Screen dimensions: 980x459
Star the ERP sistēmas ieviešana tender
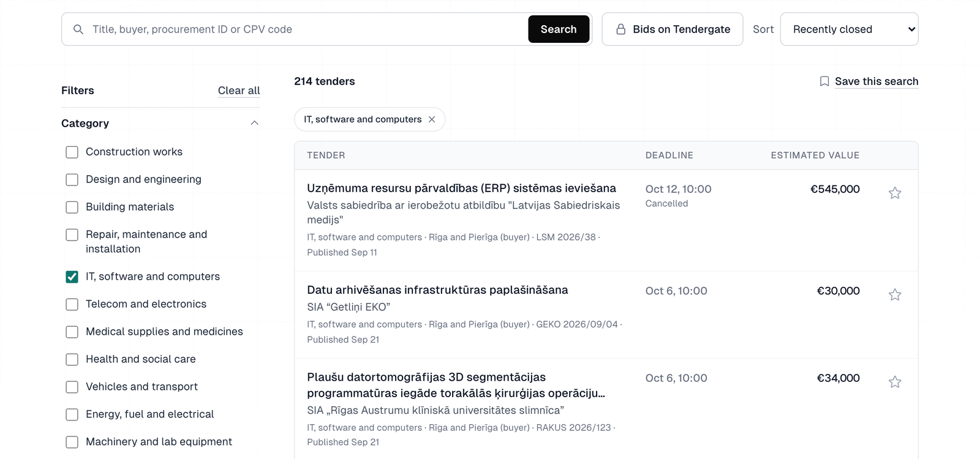[895, 193]
